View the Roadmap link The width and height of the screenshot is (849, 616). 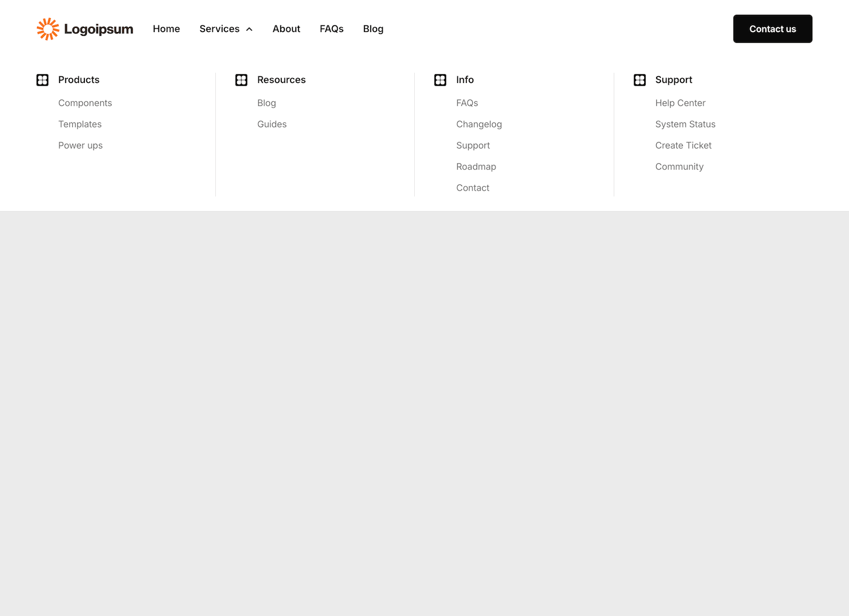[x=476, y=167]
